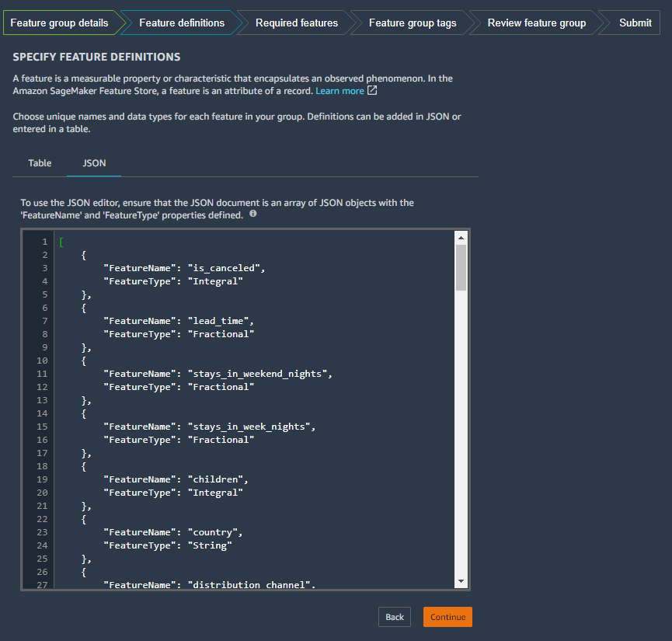Screen dimensions: 672x641
Task: Click the info icon after JSON editor note
Action: click(252, 214)
